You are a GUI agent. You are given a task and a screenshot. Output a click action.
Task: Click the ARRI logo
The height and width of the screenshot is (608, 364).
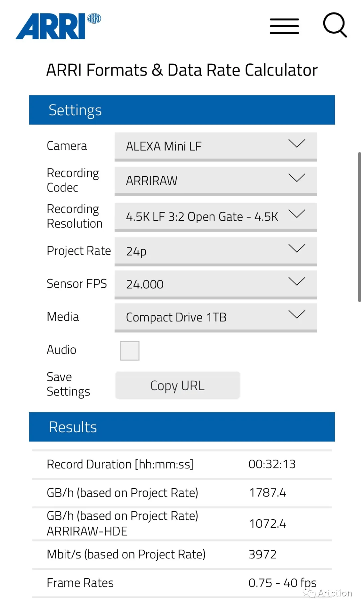pyautogui.click(x=58, y=26)
